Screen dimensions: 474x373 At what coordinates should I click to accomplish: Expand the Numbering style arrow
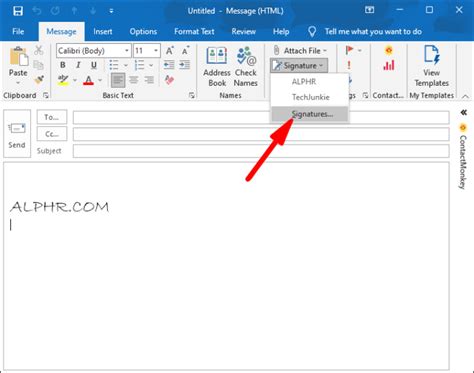tap(151, 65)
